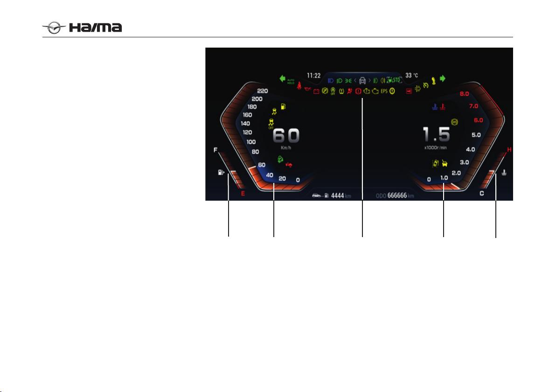556x392 pixels.
Task: Click the ODO 666666 km reading
Action: pyautogui.click(x=395, y=196)
